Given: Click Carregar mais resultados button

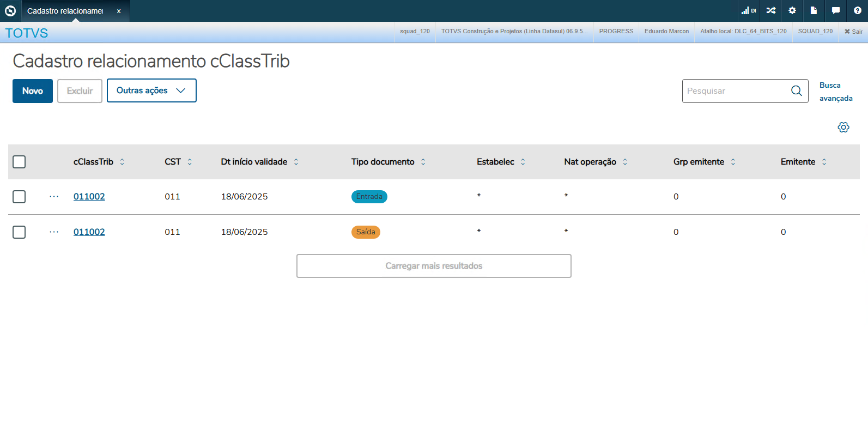Looking at the screenshot, I should [x=434, y=266].
